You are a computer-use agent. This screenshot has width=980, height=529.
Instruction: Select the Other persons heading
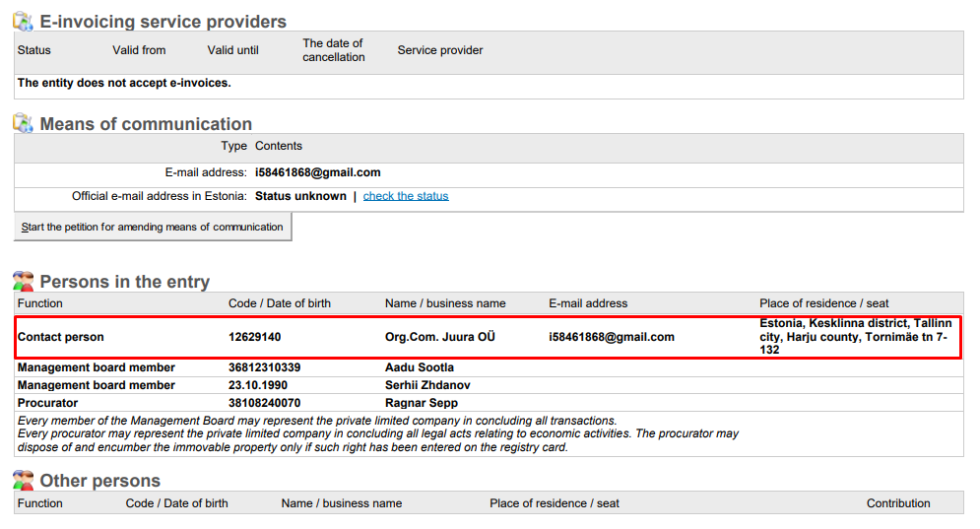pos(100,480)
